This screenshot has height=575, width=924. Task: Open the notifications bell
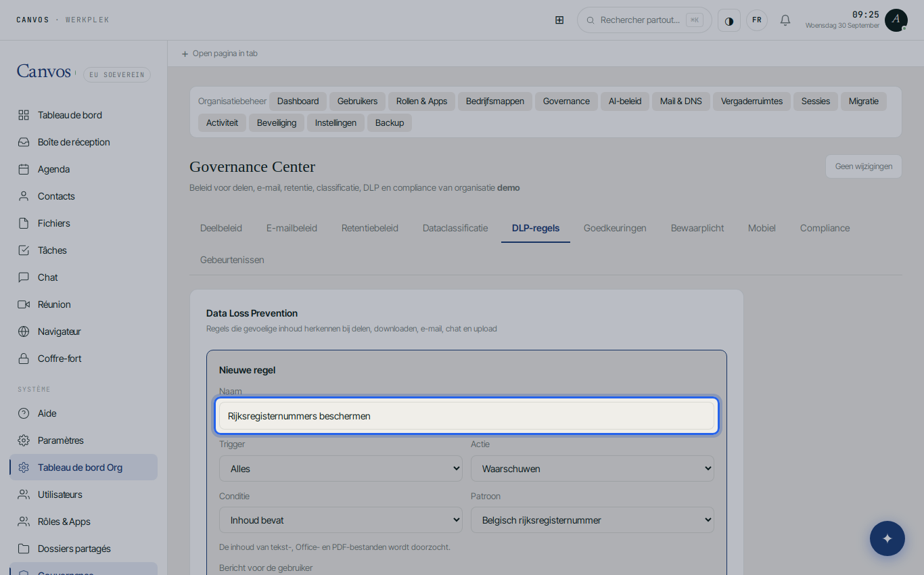pos(785,20)
